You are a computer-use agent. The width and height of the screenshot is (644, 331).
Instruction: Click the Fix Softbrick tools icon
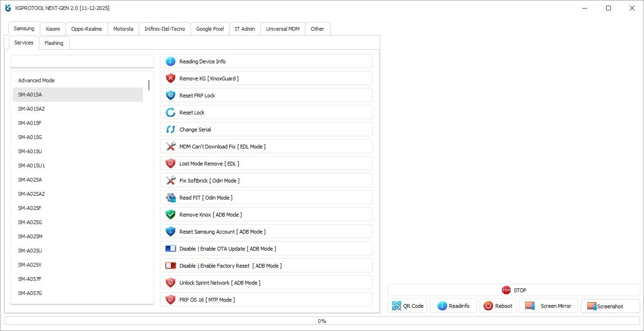170,181
